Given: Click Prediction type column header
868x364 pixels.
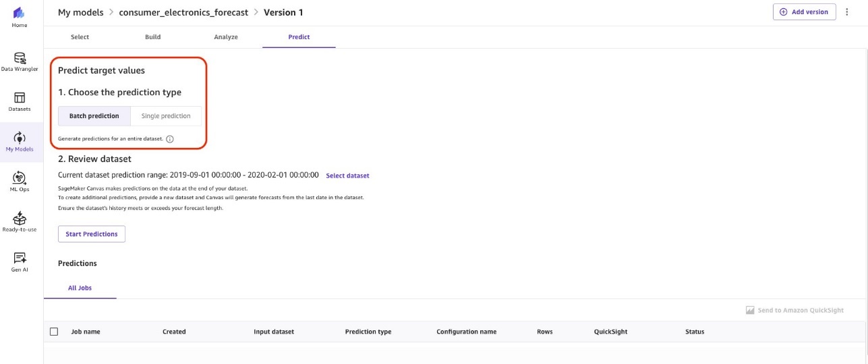Looking at the screenshot, I should coord(368,332).
